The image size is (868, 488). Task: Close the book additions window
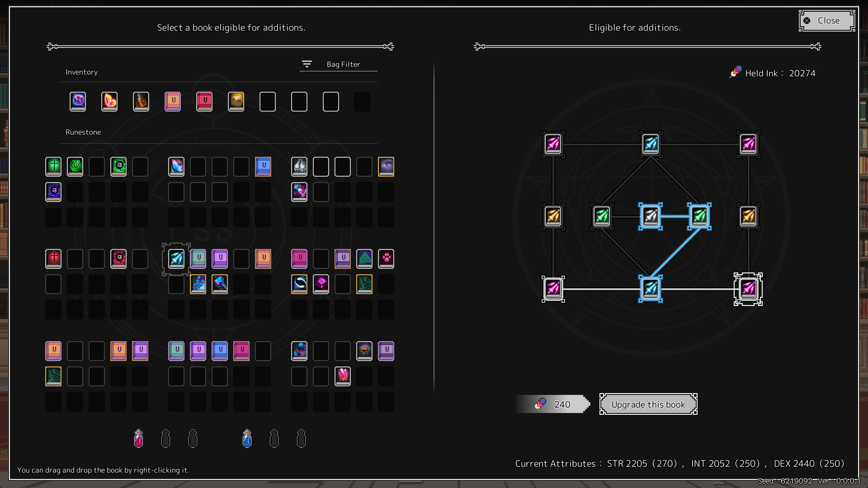[827, 21]
